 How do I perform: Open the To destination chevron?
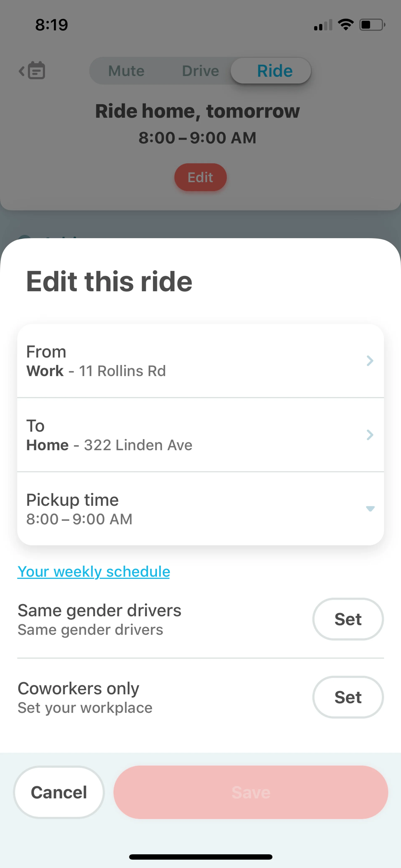click(x=370, y=435)
